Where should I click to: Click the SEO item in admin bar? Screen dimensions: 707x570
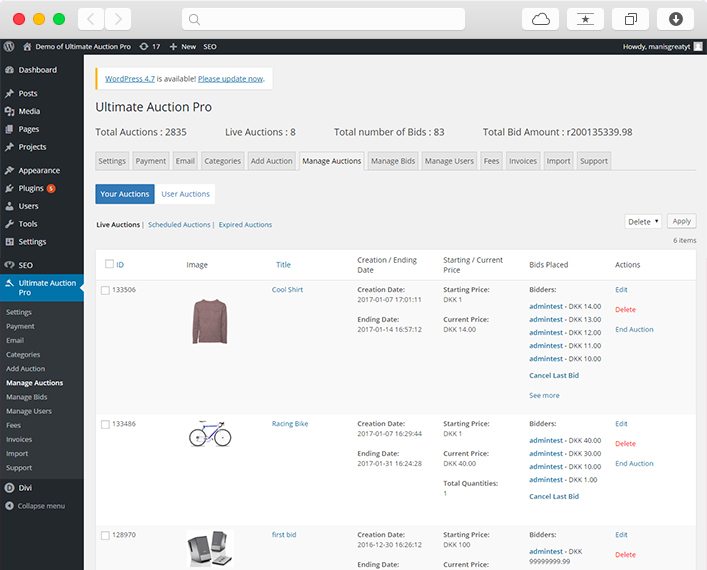[x=210, y=46]
